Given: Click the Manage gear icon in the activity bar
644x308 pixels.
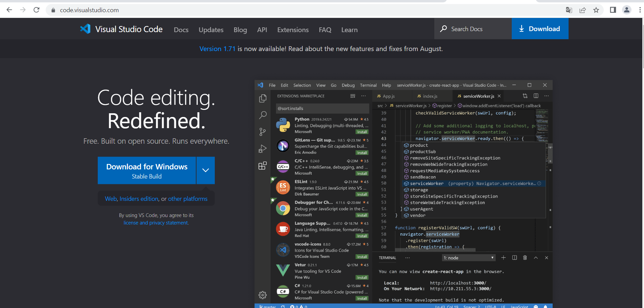Looking at the screenshot, I should [262, 295].
